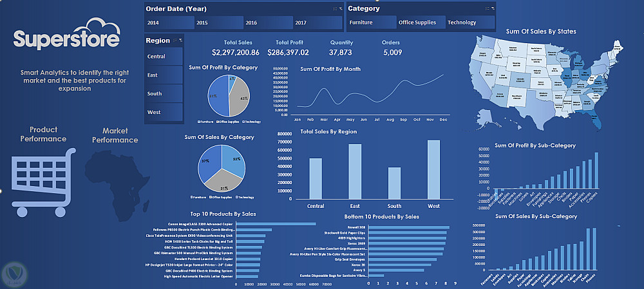Click the Superstore cloud logo
644x289 pixels.
point(67,34)
